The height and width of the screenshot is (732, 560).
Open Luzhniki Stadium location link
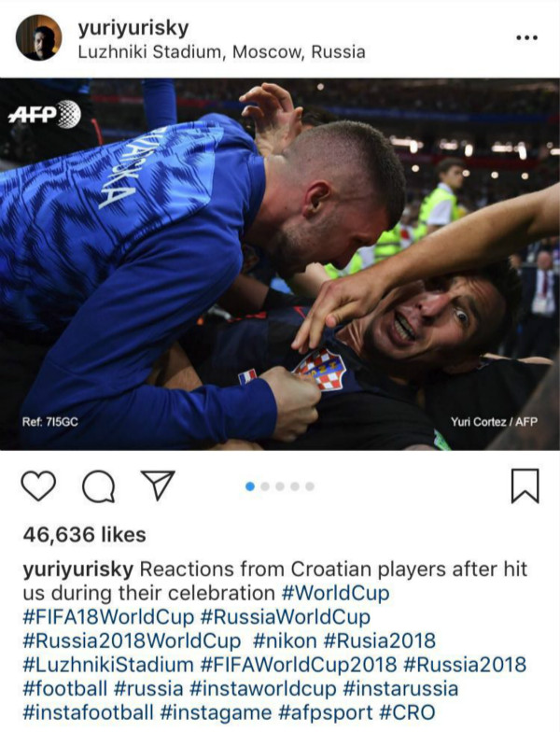(x=221, y=52)
